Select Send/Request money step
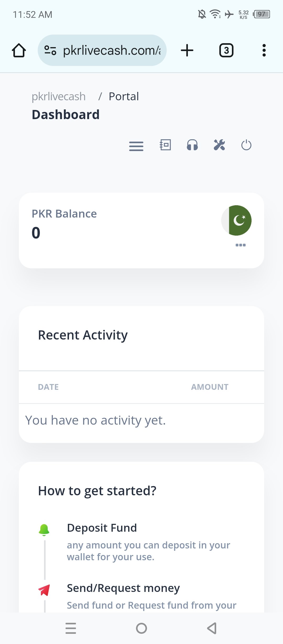The height and width of the screenshot is (644, 283). (x=123, y=588)
